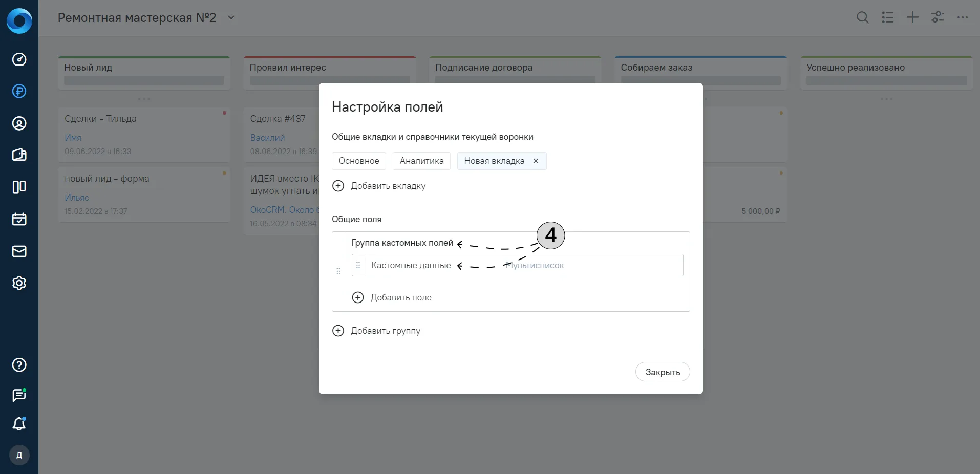The width and height of the screenshot is (980, 474).
Task: Click the user avatar labeled Д
Action: 19,455
